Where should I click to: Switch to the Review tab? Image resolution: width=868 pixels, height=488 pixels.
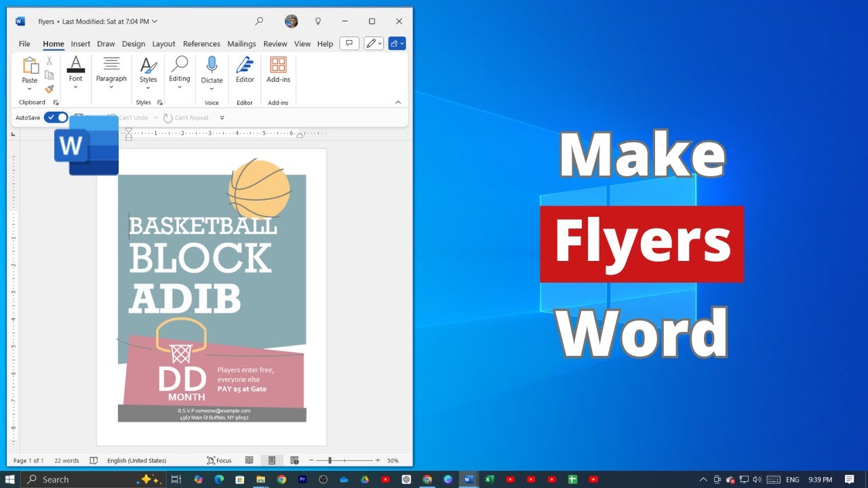tap(275, 43)
